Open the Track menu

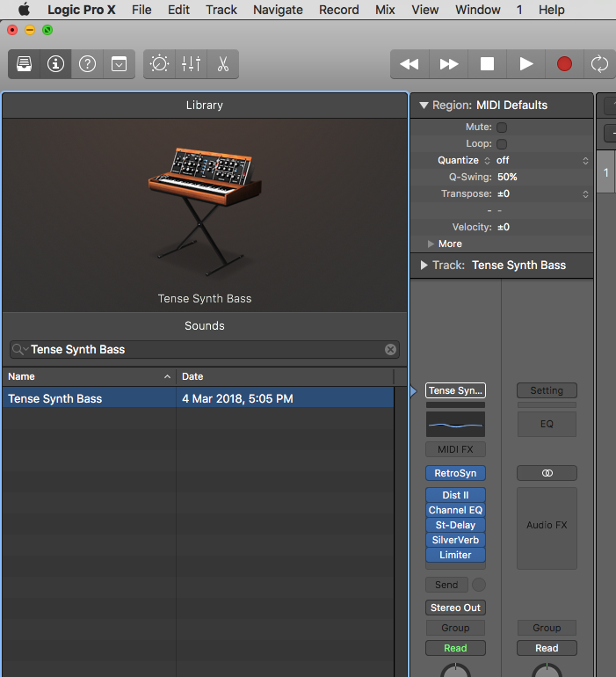tap(221, 10)
